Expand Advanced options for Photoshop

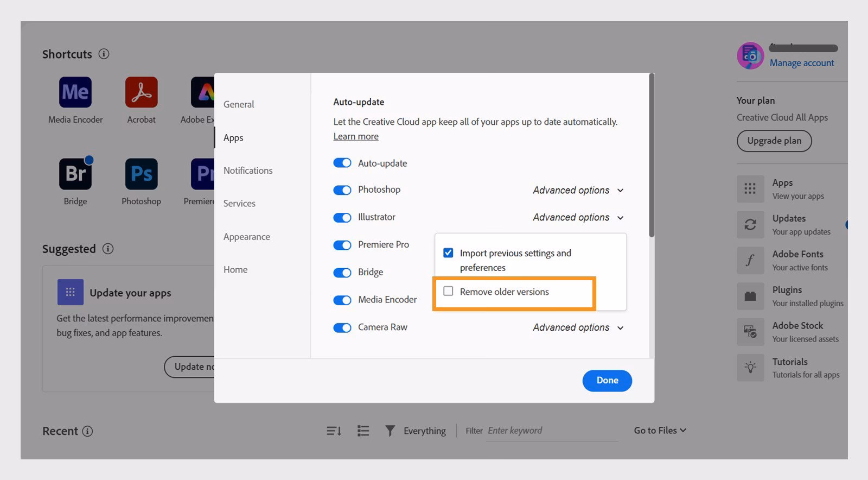(x=578, y=191)
